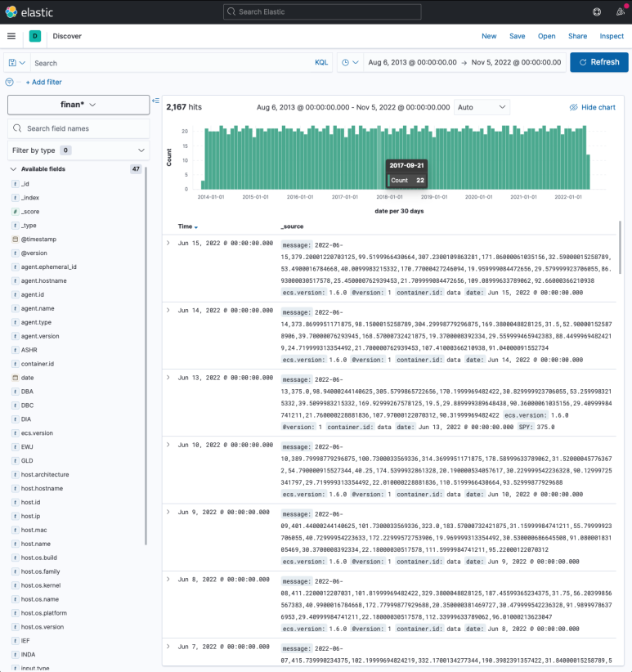Click Discover breadcrumb

(x=67, y=36)
